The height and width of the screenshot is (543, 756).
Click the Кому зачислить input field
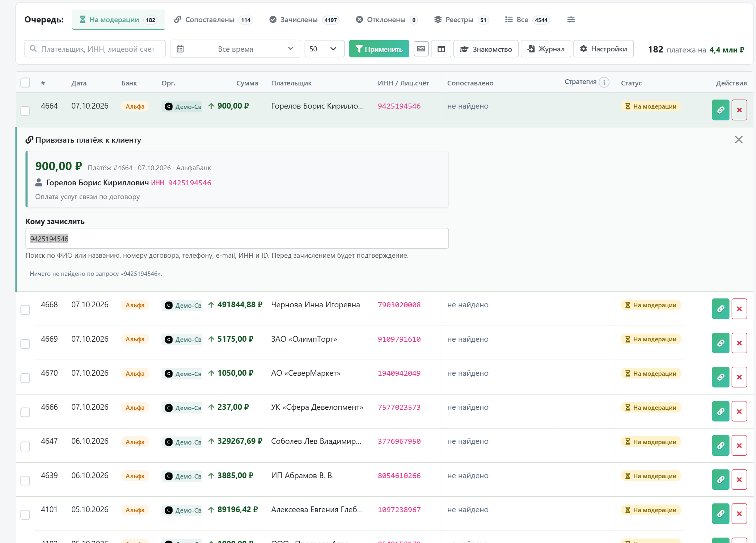[237, 238]
